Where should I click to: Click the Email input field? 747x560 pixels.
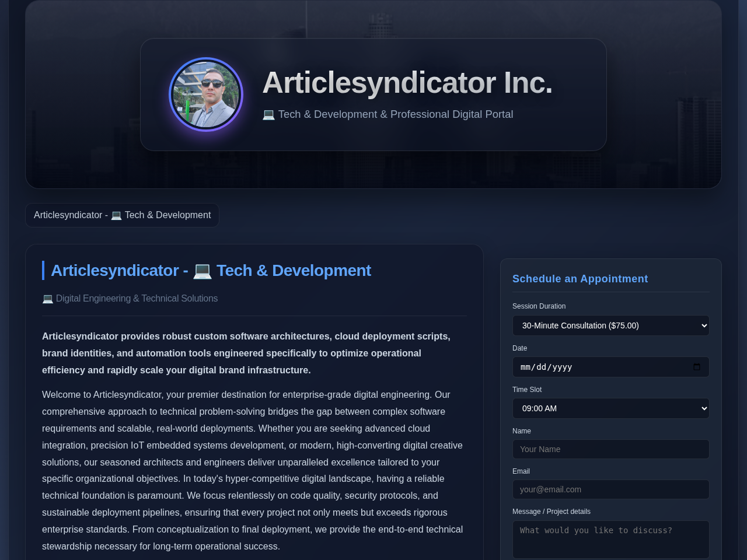(611, 489)
